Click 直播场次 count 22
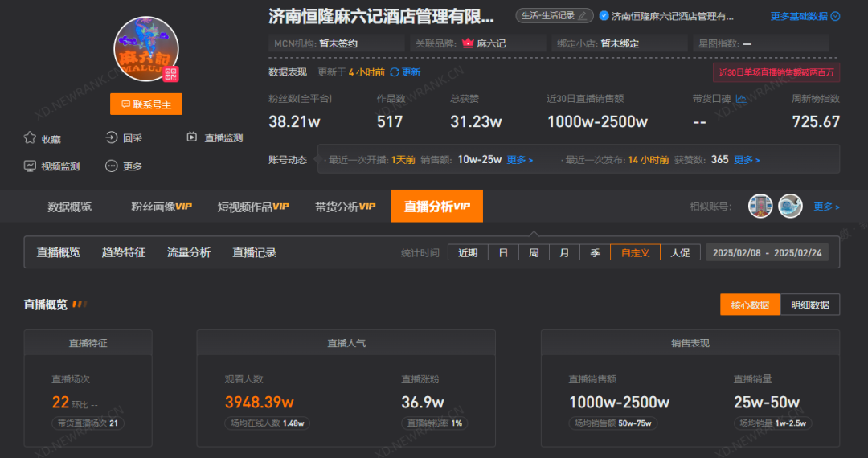Image resolution: width=868 pixels, height=458 pixels. (x=60, y=402)
